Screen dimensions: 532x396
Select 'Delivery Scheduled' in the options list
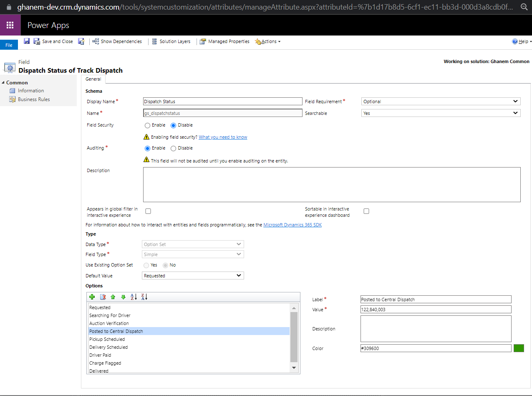[108, 347]
